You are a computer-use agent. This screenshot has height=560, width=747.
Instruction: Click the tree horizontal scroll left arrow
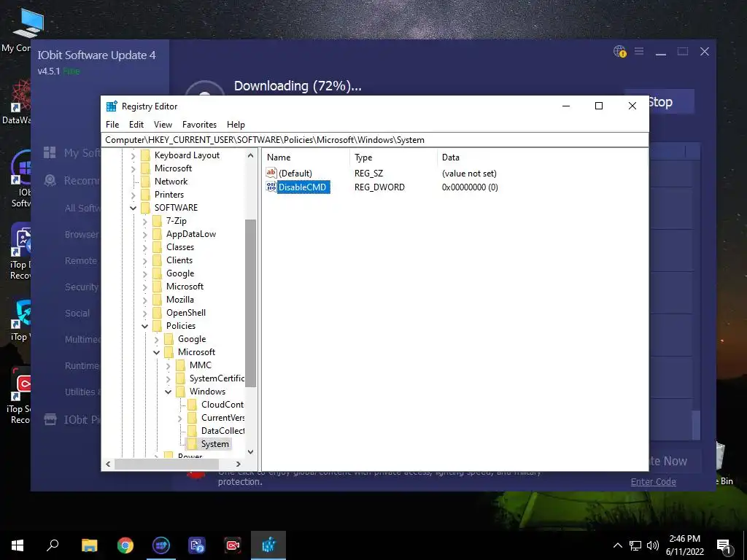[x=108, y=464]
